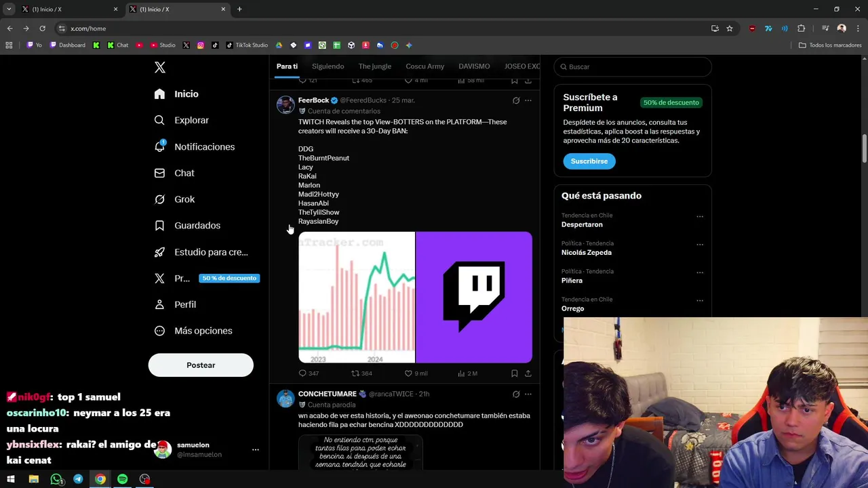The image size is (868, 488).
Task: Bookmark the FeerBock post
Action: pyautogui.click(x=515, y=373)
